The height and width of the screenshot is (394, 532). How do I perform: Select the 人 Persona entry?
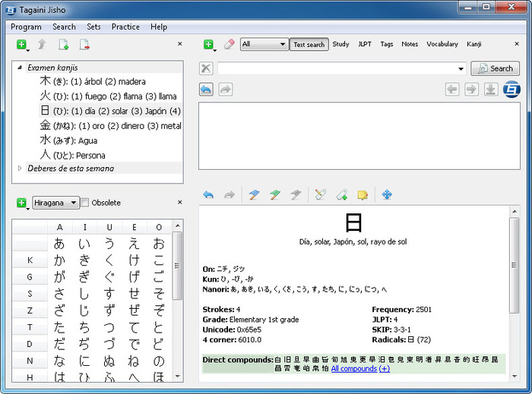point(73,155)
